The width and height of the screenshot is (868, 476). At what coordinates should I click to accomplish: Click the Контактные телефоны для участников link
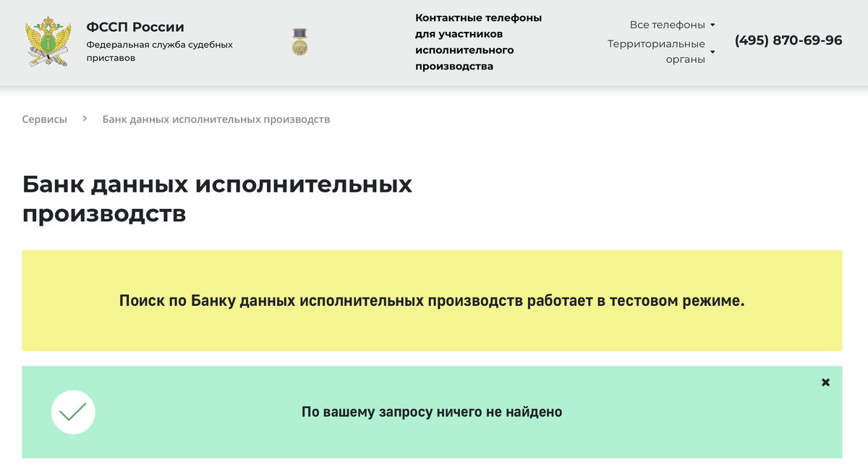click(x=479, y=43)
